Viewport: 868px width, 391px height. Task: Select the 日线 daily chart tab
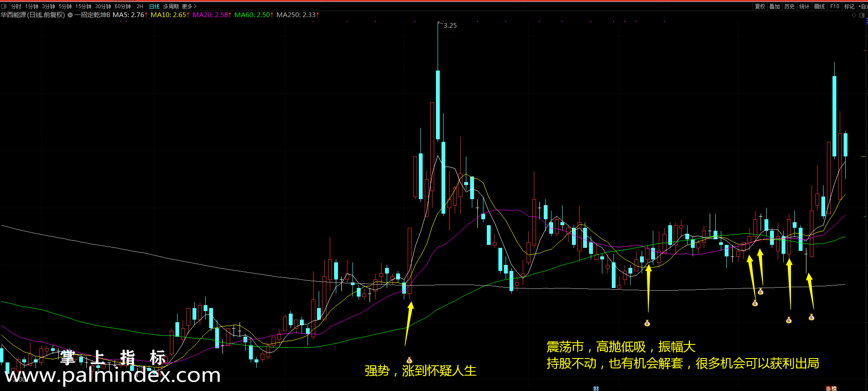[154, 6]
